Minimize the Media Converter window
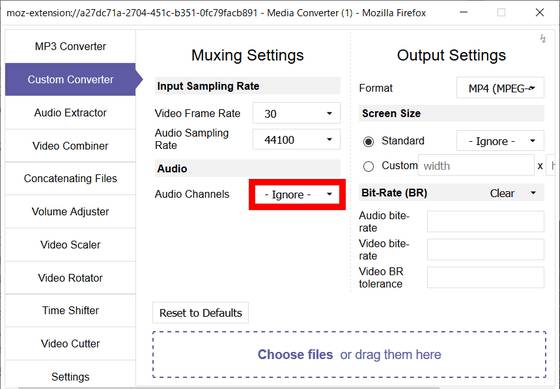The height and width of the screenshot is (389, 560). click(x=464, y=13)
